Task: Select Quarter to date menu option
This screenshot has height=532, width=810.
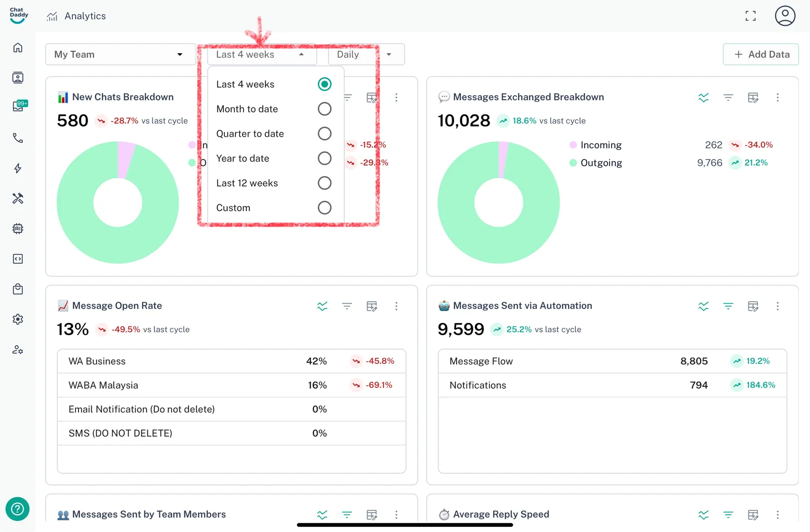Action: point(250,134)
